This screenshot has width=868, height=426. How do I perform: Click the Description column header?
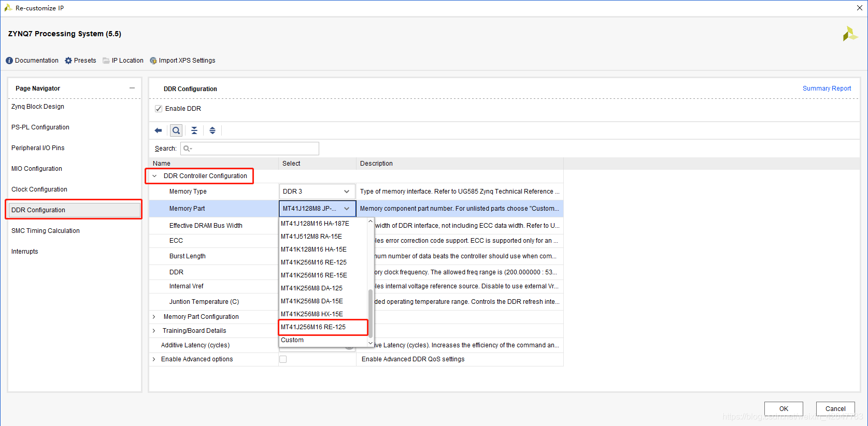pos(460,164)
